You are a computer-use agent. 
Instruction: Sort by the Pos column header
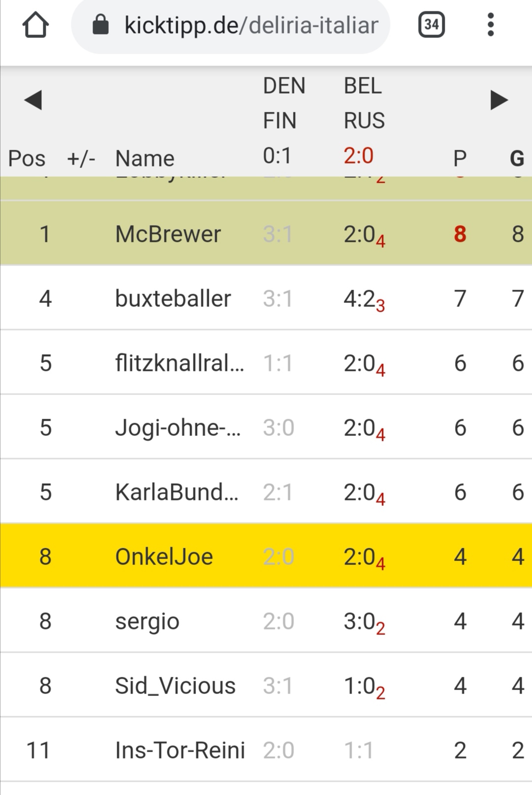(27, 159)
